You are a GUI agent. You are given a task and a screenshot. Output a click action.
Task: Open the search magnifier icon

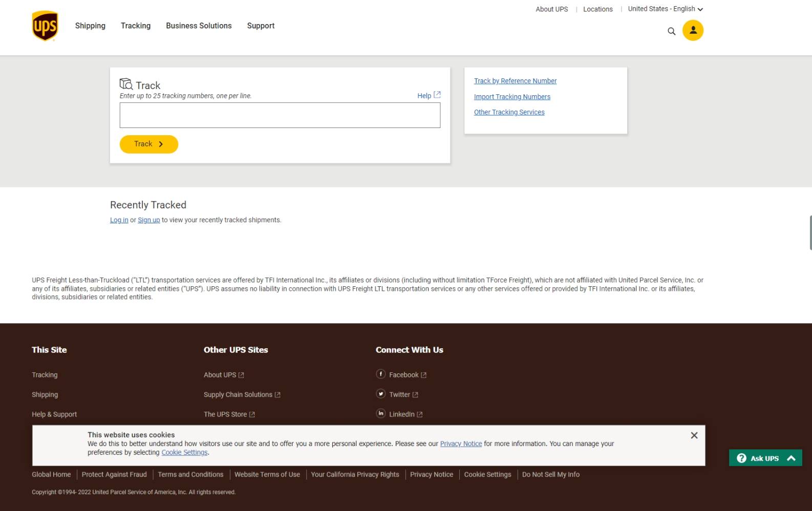click(x=671, y=31)
